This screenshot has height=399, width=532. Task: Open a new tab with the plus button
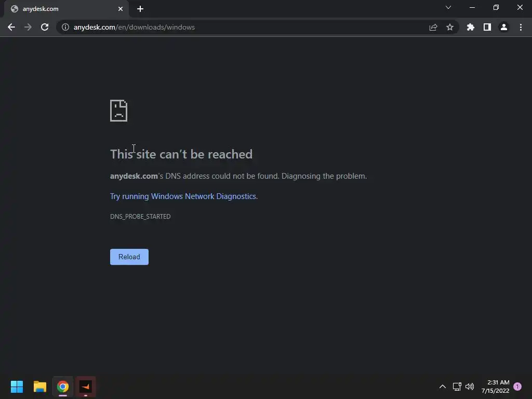pyautogui.click(x=140, y=9)
